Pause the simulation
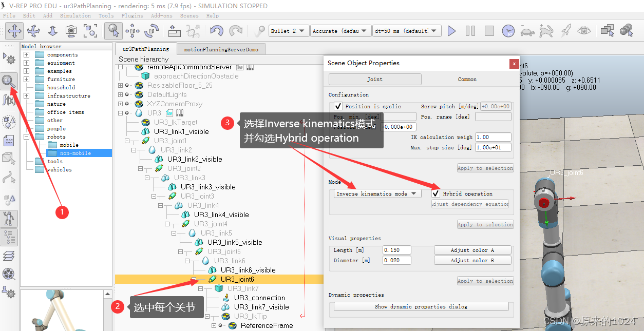The height and width of the screenshot is (331, 644). [470, 31]
